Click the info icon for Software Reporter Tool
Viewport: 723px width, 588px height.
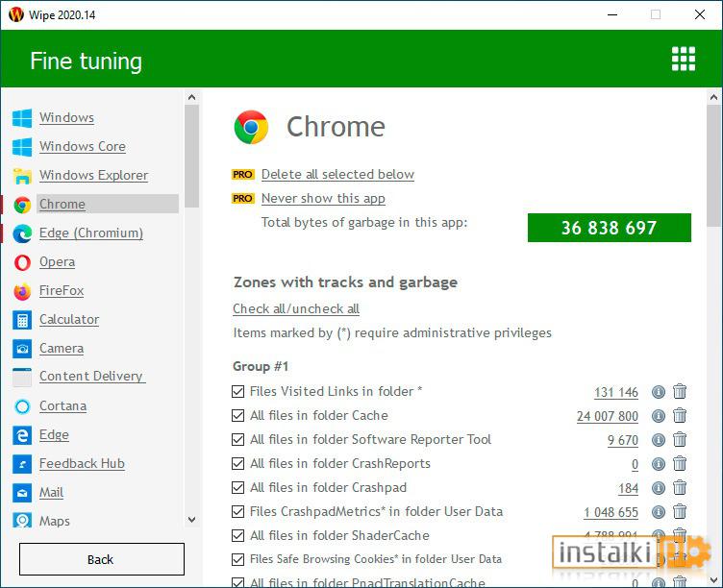[659, 440]
